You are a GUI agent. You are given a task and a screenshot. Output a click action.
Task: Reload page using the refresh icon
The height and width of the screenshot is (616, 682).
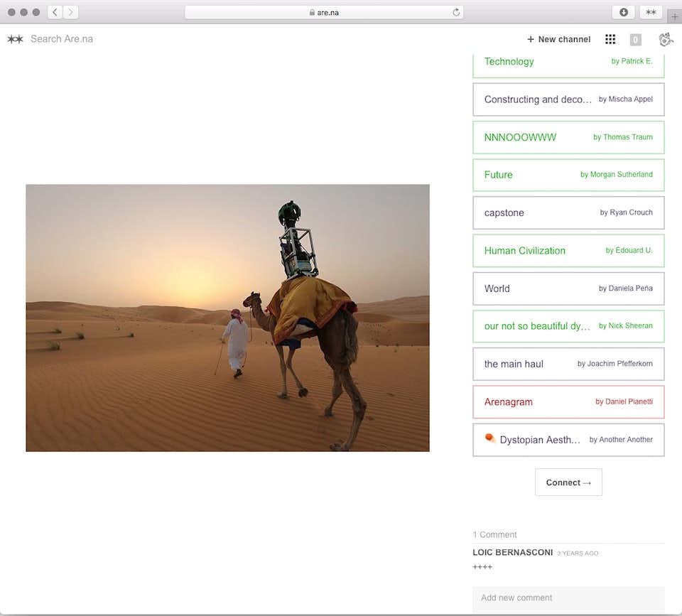[456, 12]
